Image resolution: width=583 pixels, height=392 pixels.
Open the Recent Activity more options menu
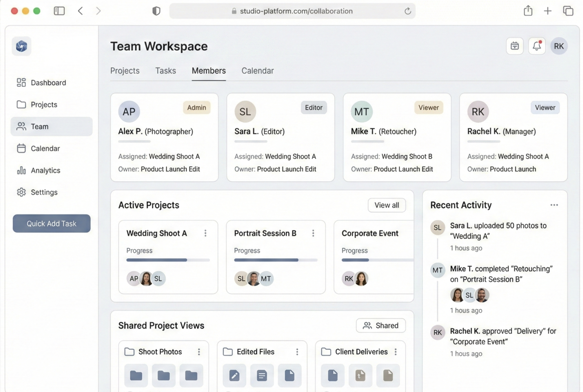coord(554,205)
